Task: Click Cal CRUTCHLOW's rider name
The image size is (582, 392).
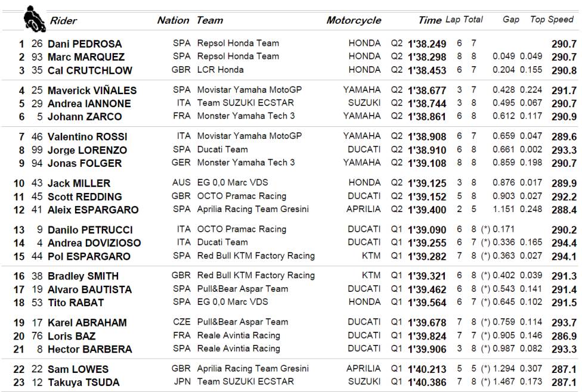Action: (x=90, y=70)
